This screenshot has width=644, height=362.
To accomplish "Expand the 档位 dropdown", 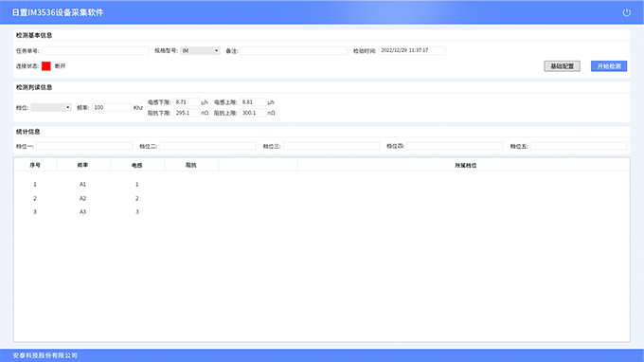I will (x=51, y=107).
